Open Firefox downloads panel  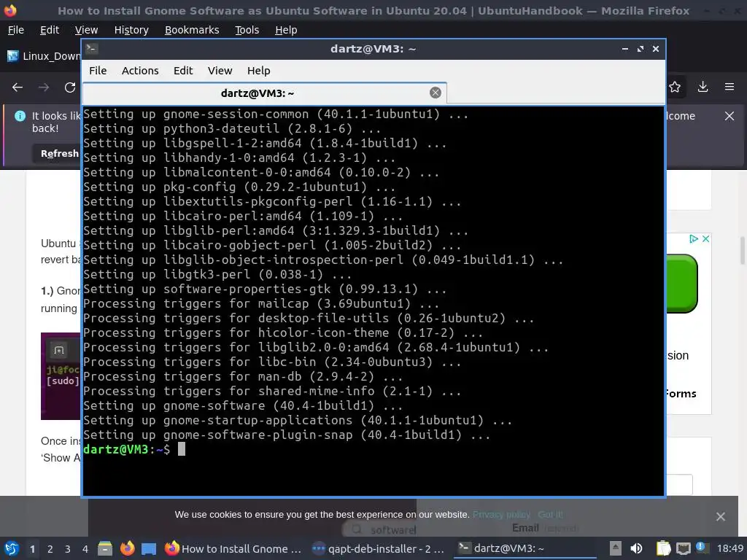(703, 87)
